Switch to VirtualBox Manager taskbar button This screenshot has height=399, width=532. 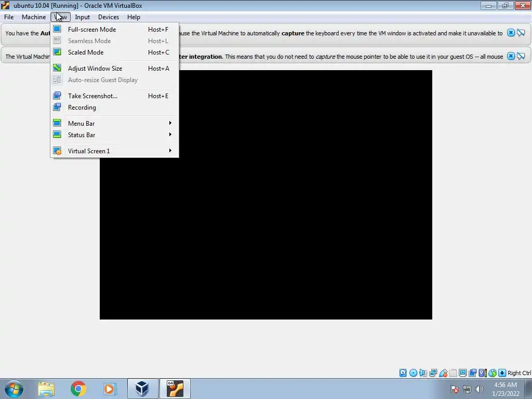coord(142,389)
